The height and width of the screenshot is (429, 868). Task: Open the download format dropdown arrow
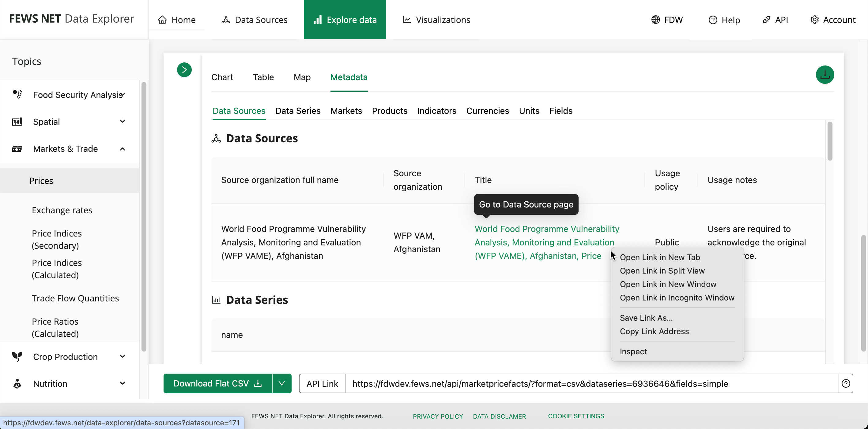[x=282, y=383]
